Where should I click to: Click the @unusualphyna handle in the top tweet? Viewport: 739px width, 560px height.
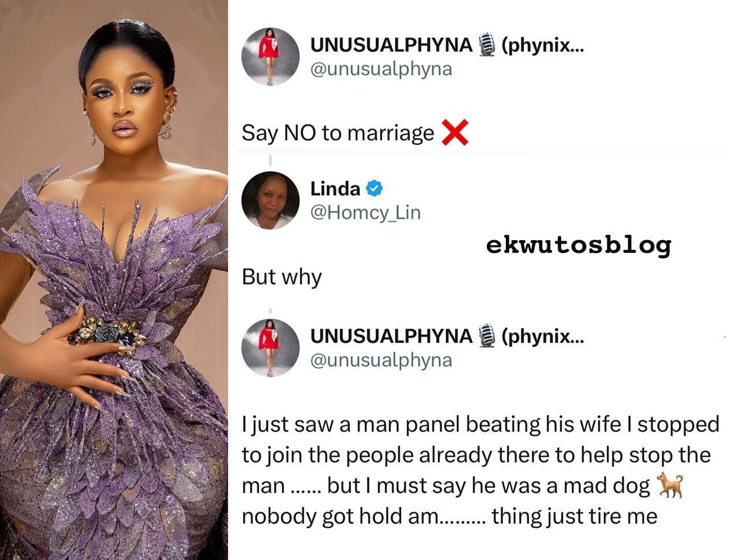pyautogui.click(x=381, y=69)
